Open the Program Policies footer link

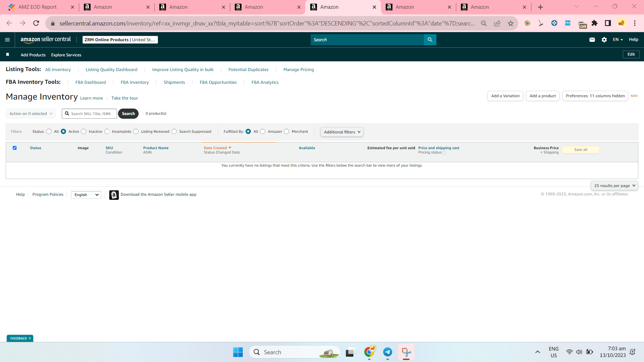click(x=48, y=194)
